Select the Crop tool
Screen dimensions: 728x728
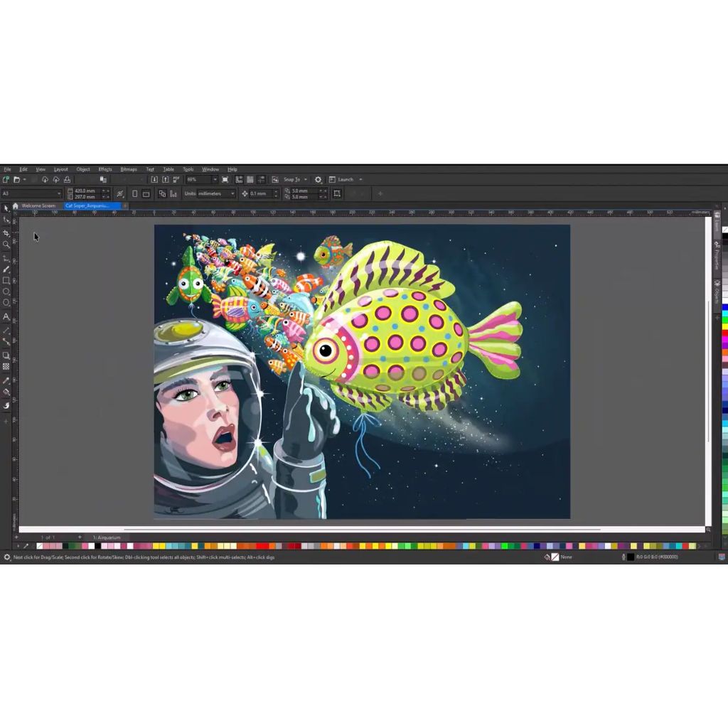click(6, 232)
